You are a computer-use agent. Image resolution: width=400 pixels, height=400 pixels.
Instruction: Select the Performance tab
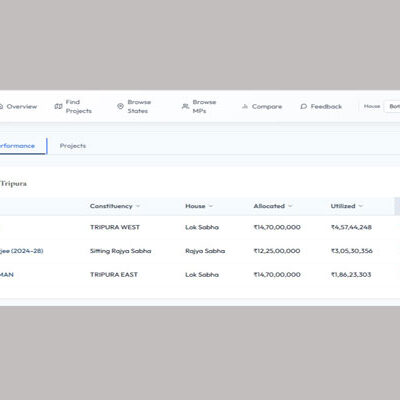click(17, 146)
